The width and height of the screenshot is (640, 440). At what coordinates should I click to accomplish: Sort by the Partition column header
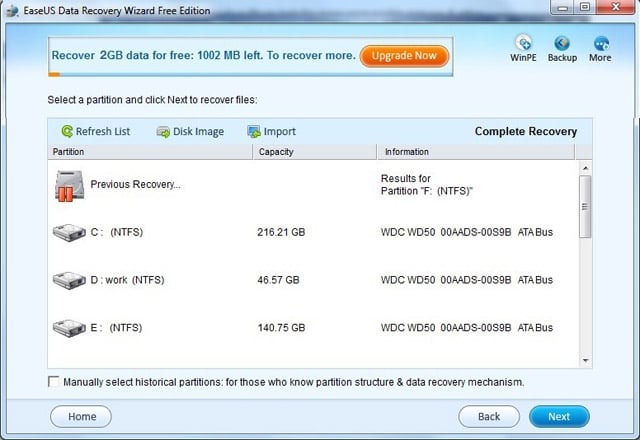point(150,152)
